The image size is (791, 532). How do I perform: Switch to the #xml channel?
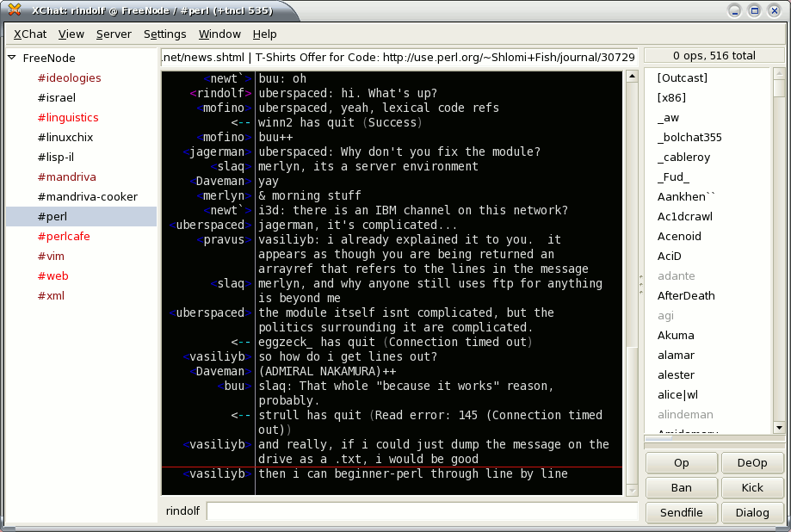click(x=51, y=296)
